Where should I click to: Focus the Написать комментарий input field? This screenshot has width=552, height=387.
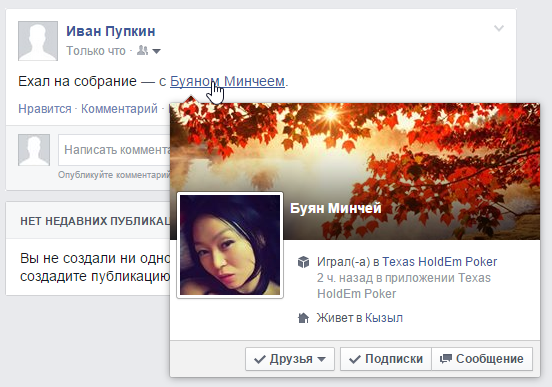[114, 150]
